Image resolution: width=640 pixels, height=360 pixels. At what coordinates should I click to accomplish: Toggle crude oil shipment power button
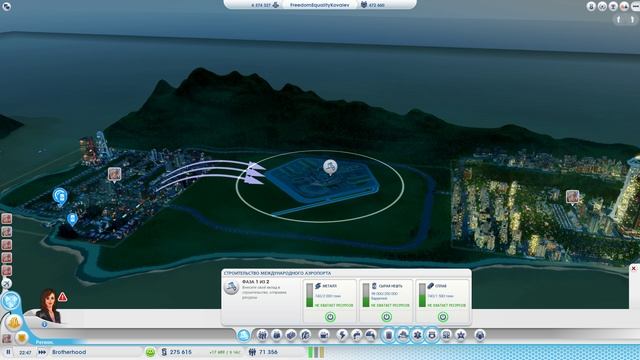pos(386,317)
